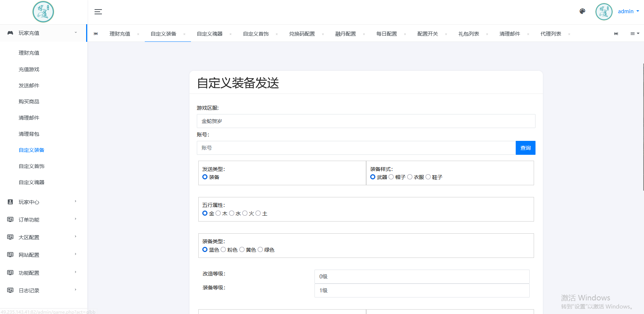This screenshot has width=644, height=314.
Task: Click the tab bar scroll-left icon
Action: tap(96, 34)
